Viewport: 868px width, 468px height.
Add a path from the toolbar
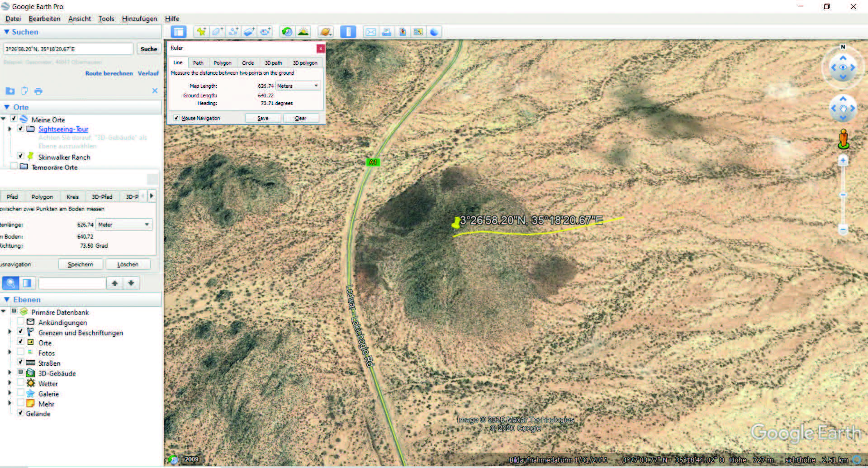(x=233, y=32)
